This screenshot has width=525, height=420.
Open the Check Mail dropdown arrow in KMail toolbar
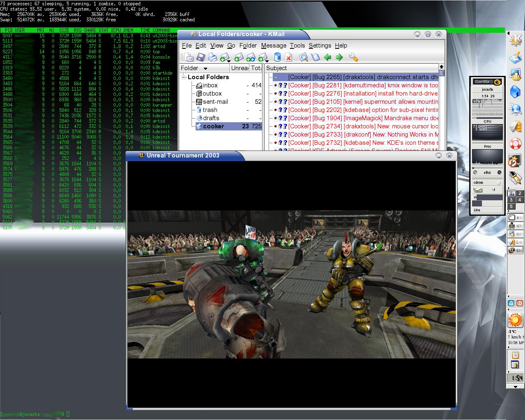(228, 61)
